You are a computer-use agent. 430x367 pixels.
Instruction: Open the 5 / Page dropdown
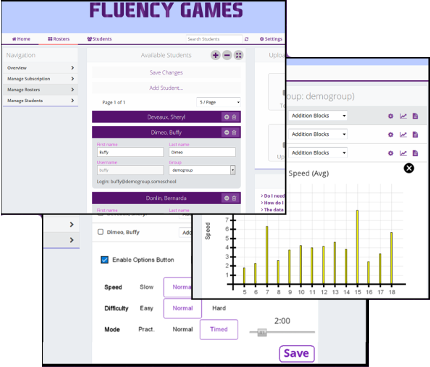point(218,102)
